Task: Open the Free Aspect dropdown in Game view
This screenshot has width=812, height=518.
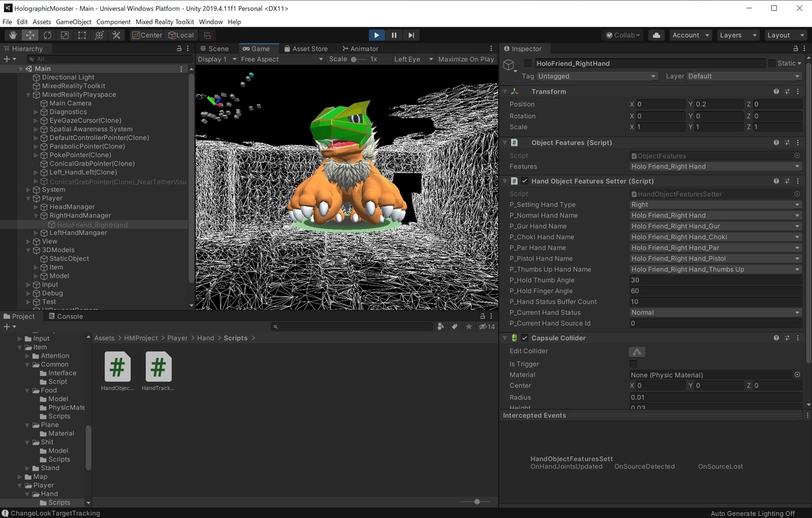Action: point(282,59)
